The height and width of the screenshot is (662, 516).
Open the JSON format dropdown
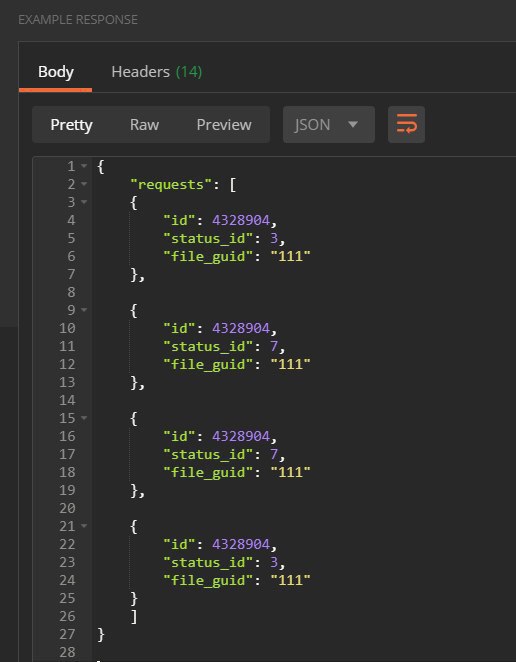329,125
